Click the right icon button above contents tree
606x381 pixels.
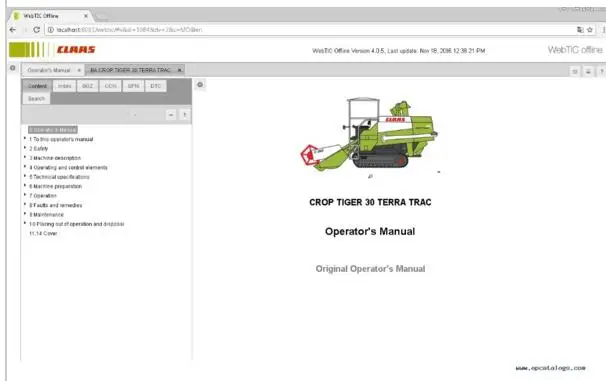pos(185,115)
